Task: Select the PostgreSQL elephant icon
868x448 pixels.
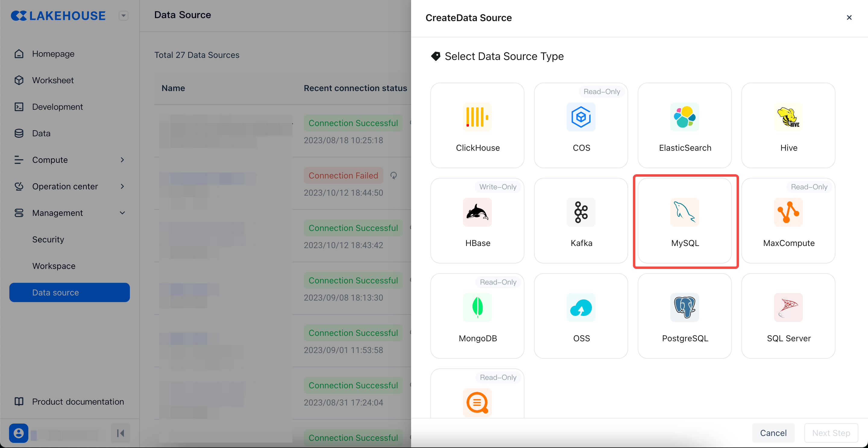Action: click(684, 308)
